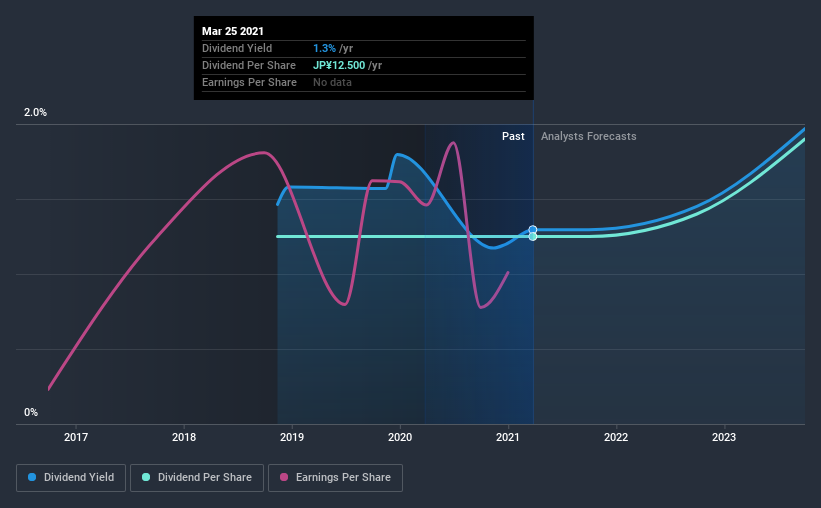This screenshot has width=821, height=508.
Task: Select the 2020 x-axis year label
Action: click(400, 437)
